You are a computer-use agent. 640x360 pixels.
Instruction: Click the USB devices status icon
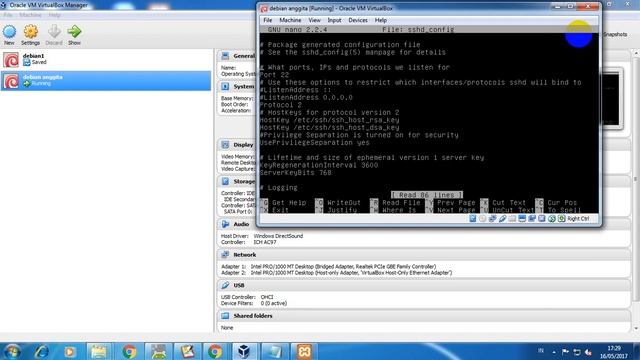pos(502,219)
